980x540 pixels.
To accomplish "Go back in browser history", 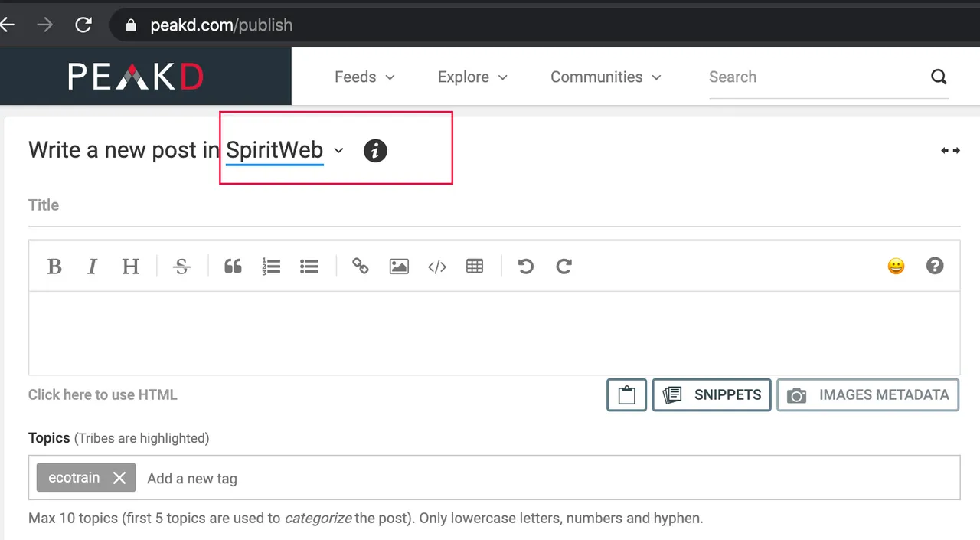I will click(x=7, y=25).
